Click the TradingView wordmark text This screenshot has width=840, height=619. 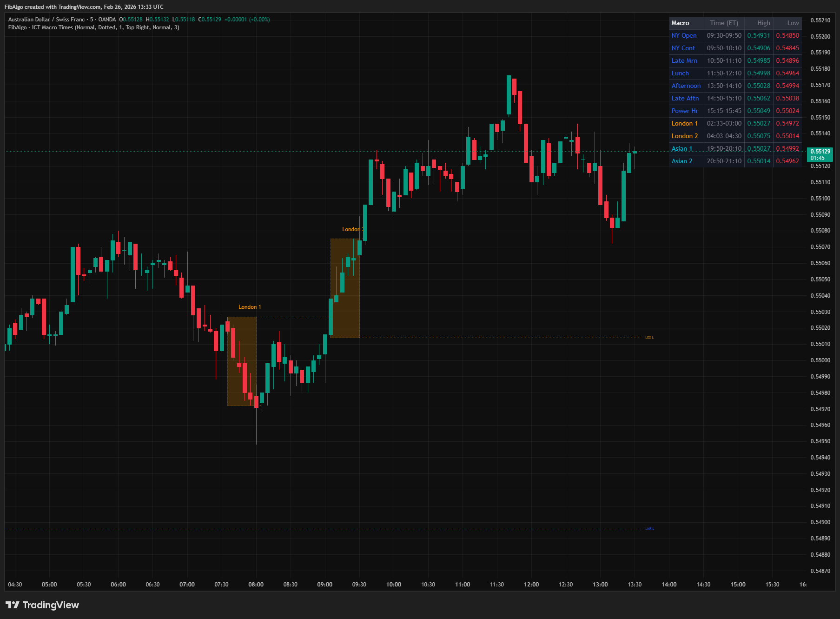click(51, 605)
